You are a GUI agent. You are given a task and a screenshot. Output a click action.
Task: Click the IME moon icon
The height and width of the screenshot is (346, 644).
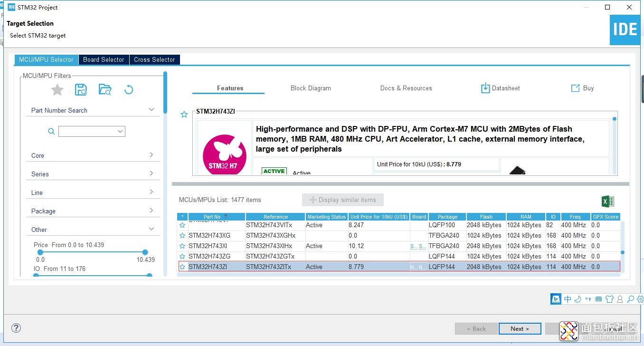click(578, 299)
